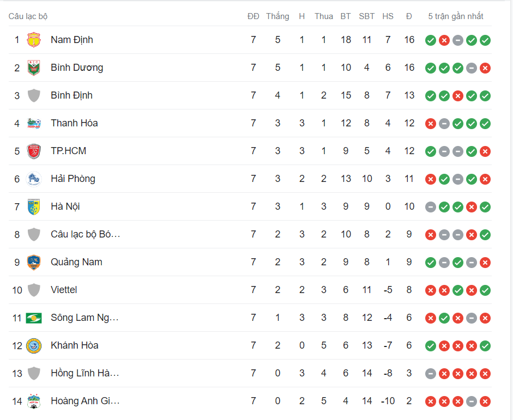The height and width of the screenshot is (420, 513).
Task: Open the Nam Định team page link
Action: (x=71, y=40)
